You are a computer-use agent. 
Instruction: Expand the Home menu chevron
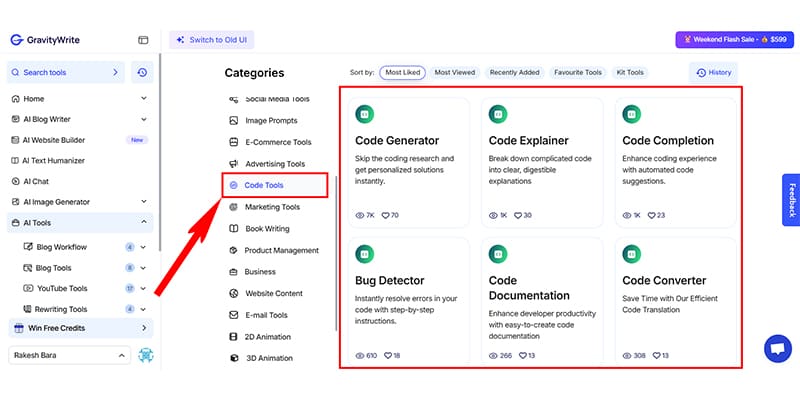pyautogui.click(x=144, y=98)
